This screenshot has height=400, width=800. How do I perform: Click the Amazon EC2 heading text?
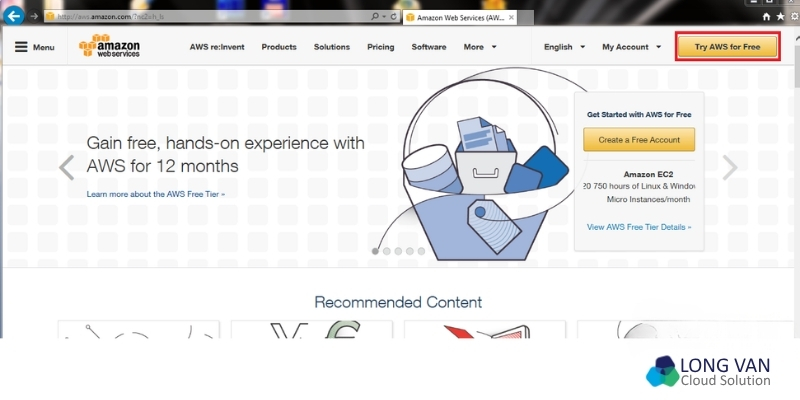648,174
